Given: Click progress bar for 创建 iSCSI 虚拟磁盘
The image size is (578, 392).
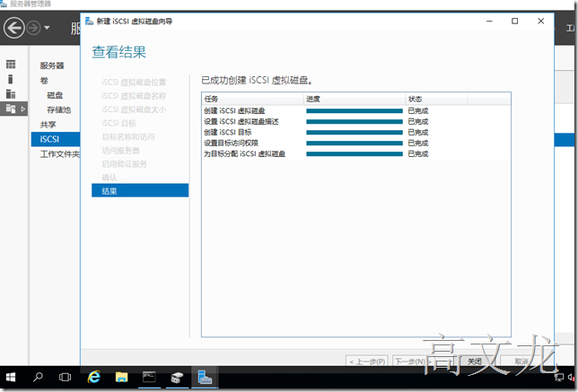Looking at the screenshot, I should click(355, 110).
